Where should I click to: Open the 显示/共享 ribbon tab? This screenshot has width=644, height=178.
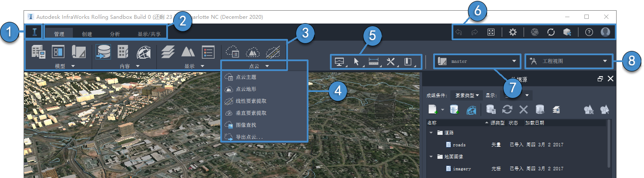pyautogui.click(x=149, y=34)
